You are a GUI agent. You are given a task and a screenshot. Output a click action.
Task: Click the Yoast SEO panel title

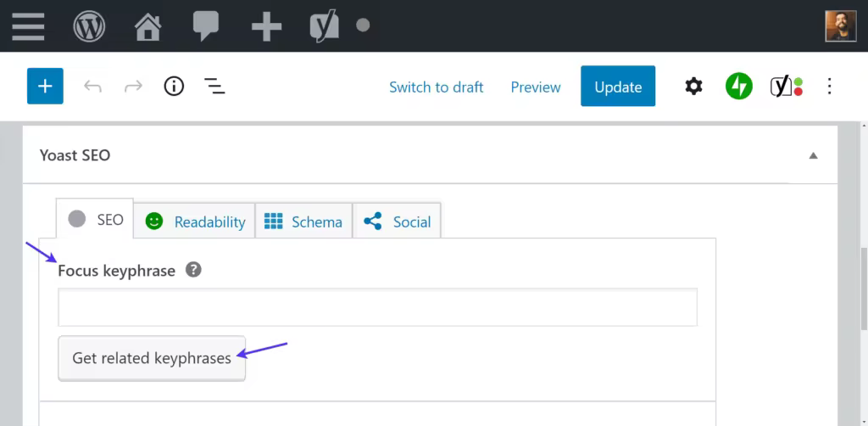coord(75,155)
